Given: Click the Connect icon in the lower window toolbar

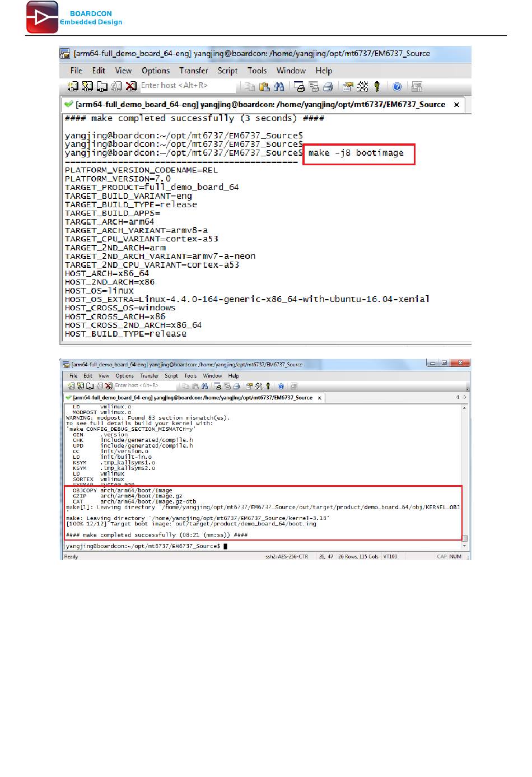Looking at the screenshot, I should [x=71, y=386].
